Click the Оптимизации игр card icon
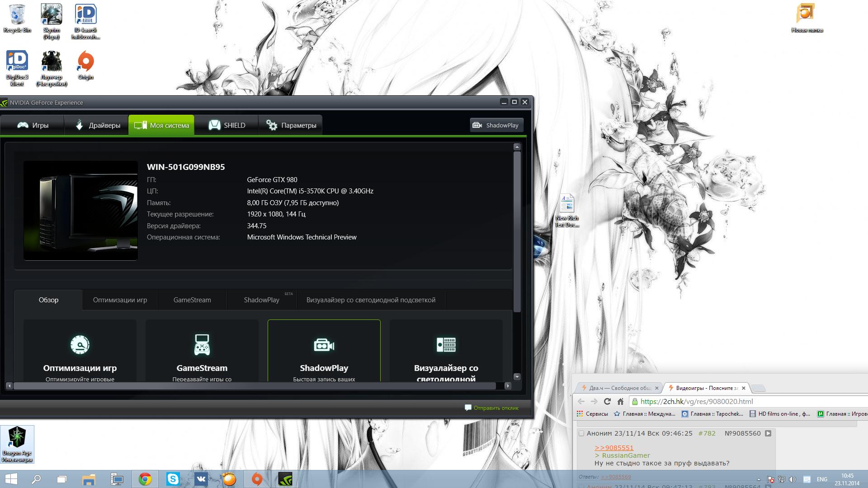The width and height of the screenshot is (868, 488). point(80,345)
